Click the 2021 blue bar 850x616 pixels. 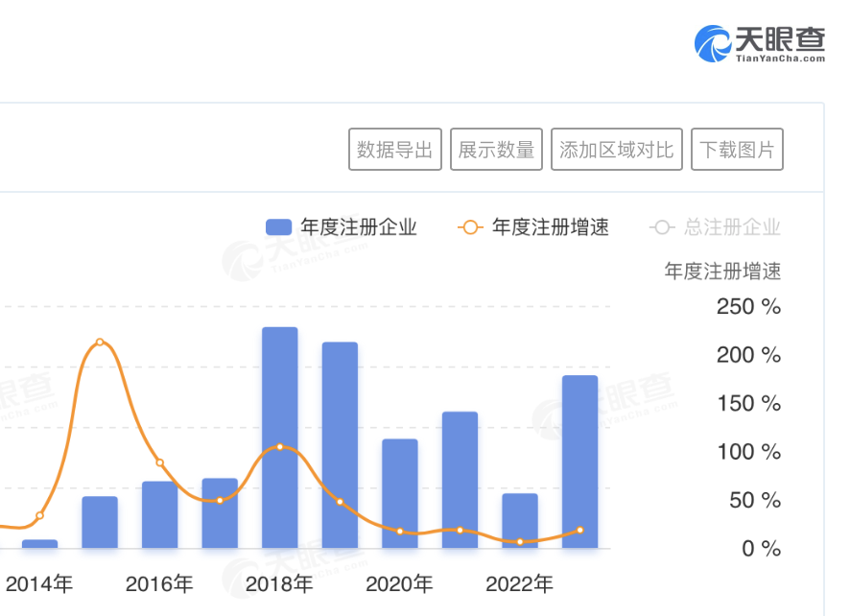[460, 480]
